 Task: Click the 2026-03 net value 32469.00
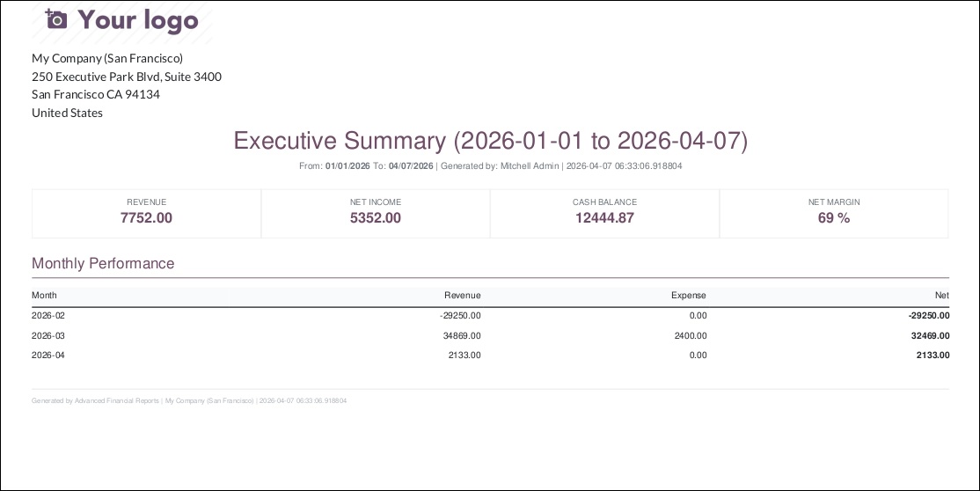(x=931, y=336)
